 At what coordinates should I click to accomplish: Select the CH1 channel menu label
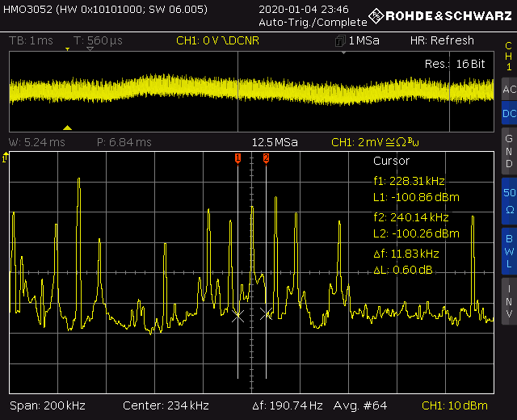point(509,56)
